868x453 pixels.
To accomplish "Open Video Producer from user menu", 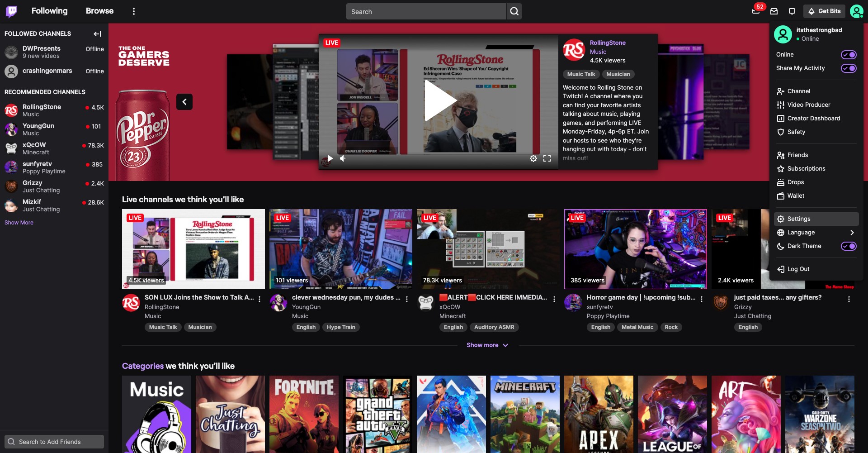I will point(816,105).
